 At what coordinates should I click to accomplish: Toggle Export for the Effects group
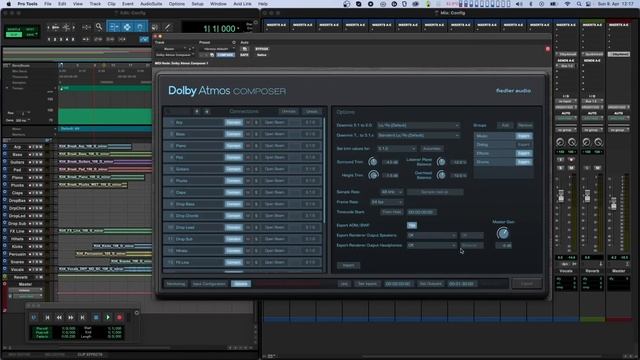click(524, 153)
